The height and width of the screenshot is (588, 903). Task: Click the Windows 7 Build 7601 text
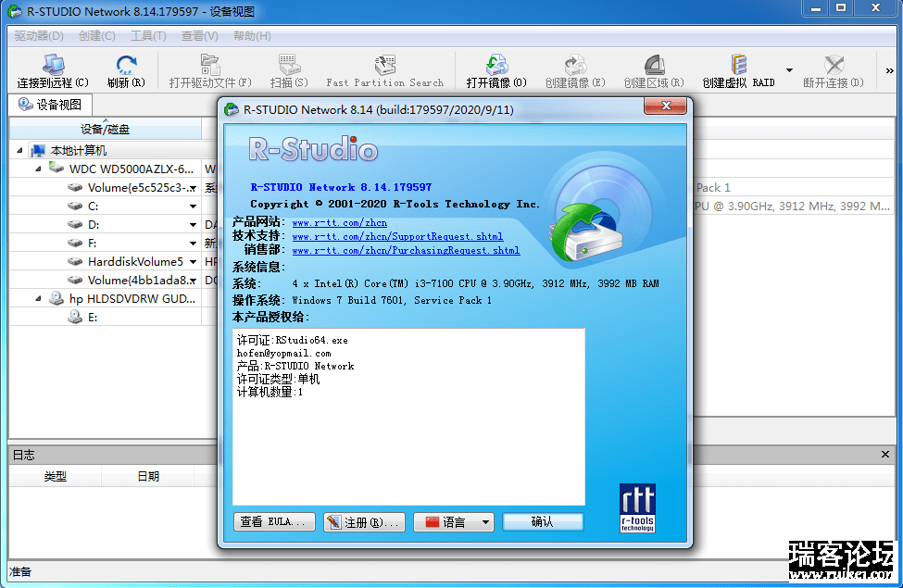(392, 301)
